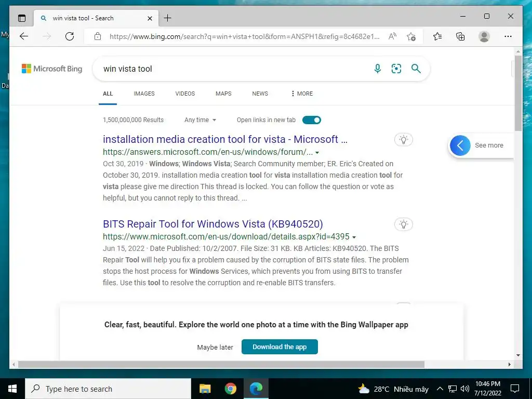Viewport: 532px width, 399px height.
Task: Click the Bing search magnifier button
Action: pyautogui.click(x=416, y=69)
